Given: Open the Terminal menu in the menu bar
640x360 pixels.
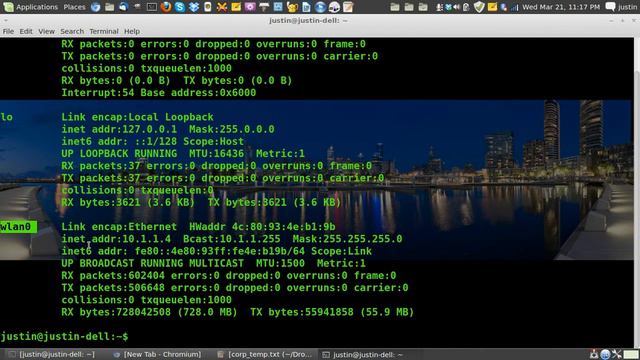Looking at the screenshot, I should point(104,31).
